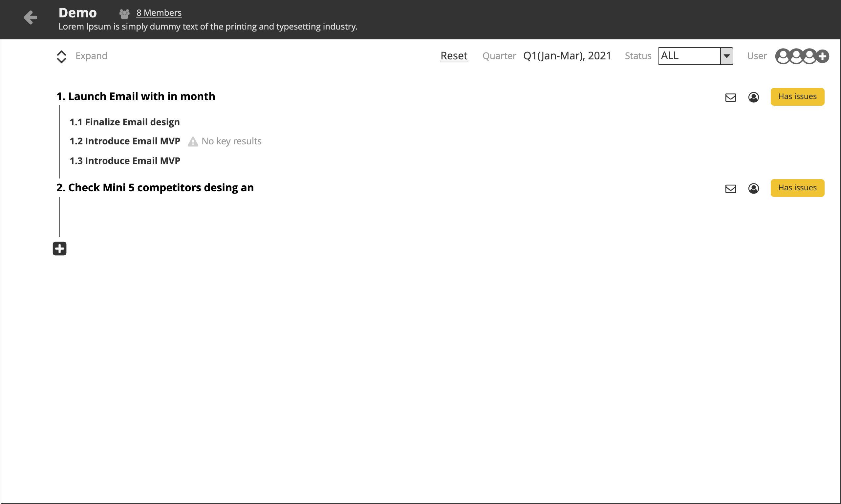The image size is (841, 504).
Task: Select the second user avatar filter
Action: tap(796, 56)
